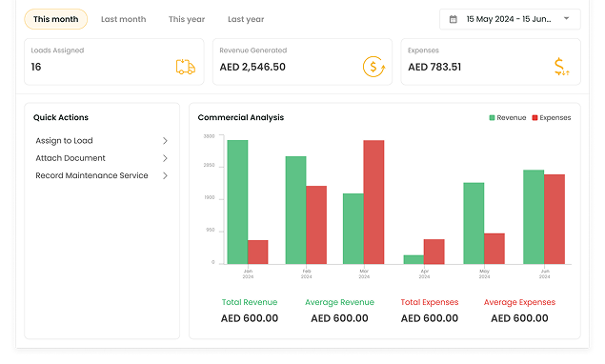Click Record Maintenance Service quick action
This screenshot has width=605, height=364.
[x=102, y=175]
